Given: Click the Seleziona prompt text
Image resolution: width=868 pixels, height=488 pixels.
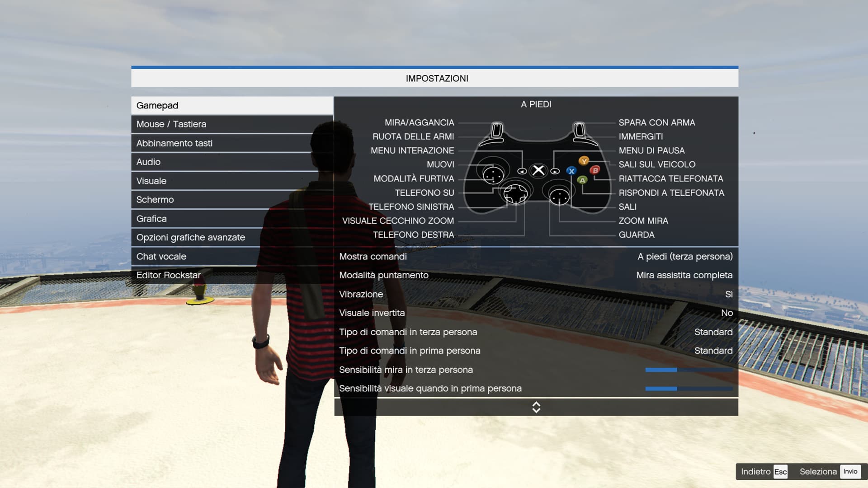Looking at the screenshot, I should tap(818, 472).
